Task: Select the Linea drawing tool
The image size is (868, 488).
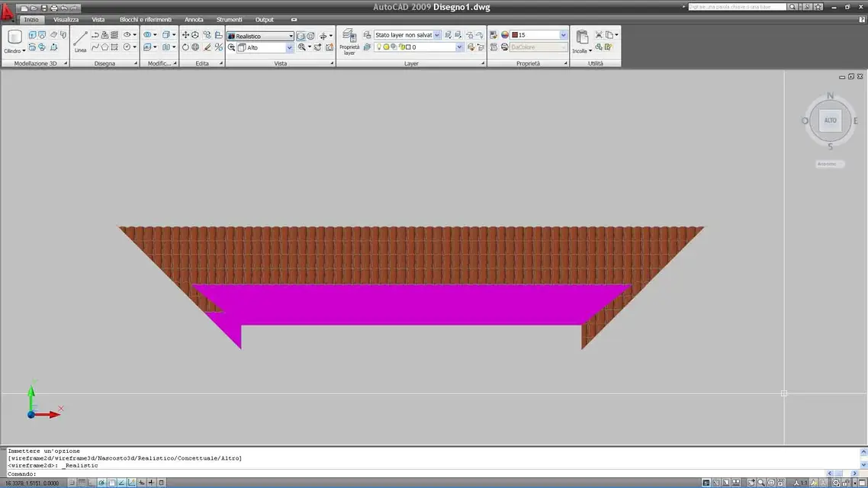Action: [x=80, y=41]
